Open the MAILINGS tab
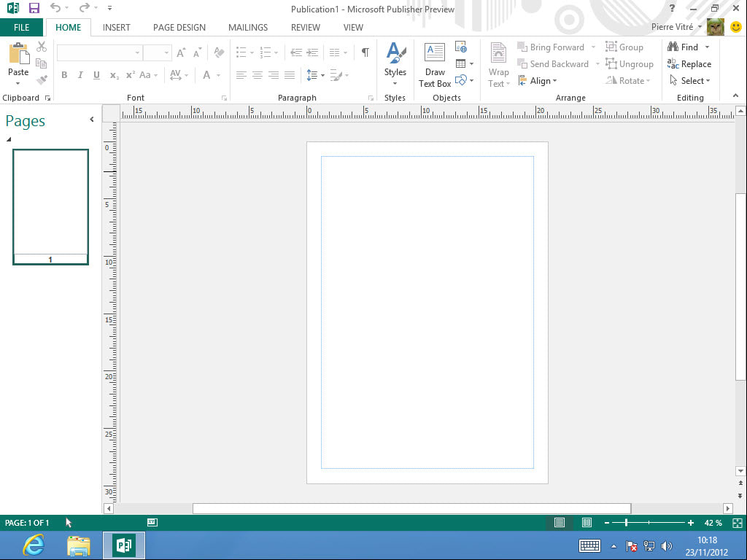 248,27
